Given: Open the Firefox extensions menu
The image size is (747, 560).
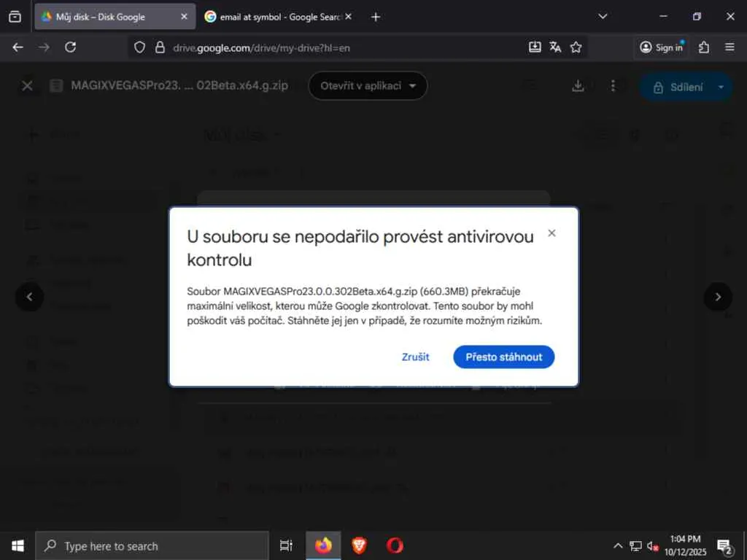Looking at the screenshot, I should coord(704,47).
